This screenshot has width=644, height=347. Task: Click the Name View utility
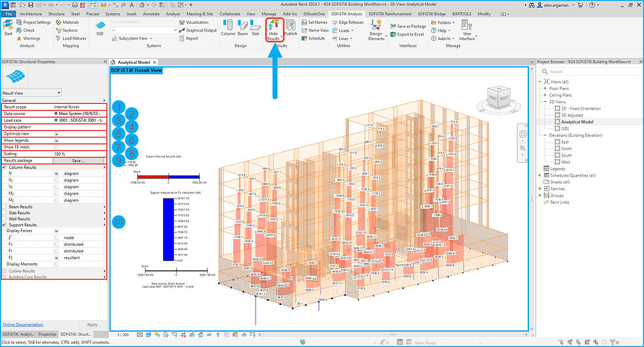coord(315,30)
